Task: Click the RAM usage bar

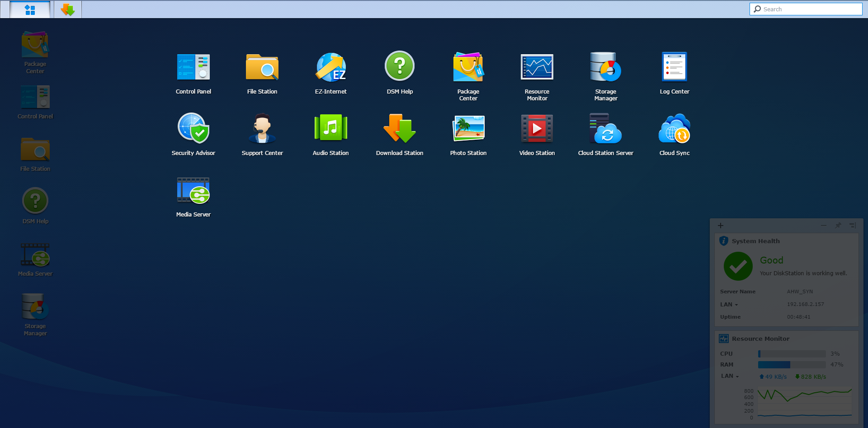Action: (x=792, y=365)
